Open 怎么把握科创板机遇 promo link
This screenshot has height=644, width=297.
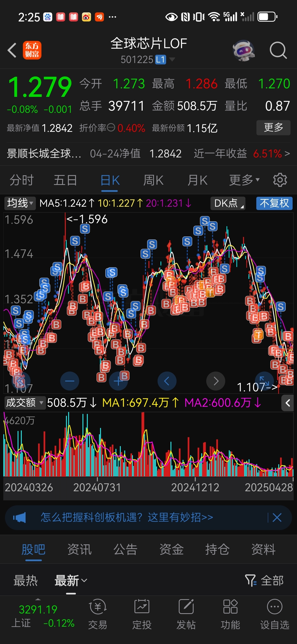(x=127, y=517)
